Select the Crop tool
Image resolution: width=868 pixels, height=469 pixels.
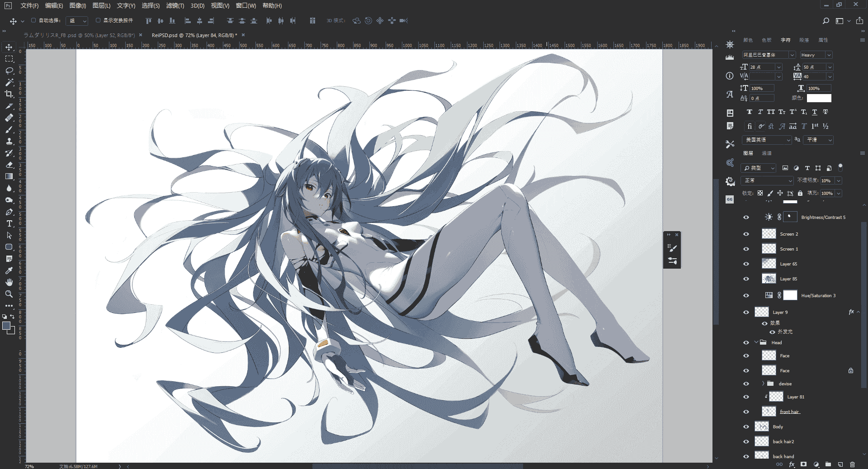pos(9,94)
